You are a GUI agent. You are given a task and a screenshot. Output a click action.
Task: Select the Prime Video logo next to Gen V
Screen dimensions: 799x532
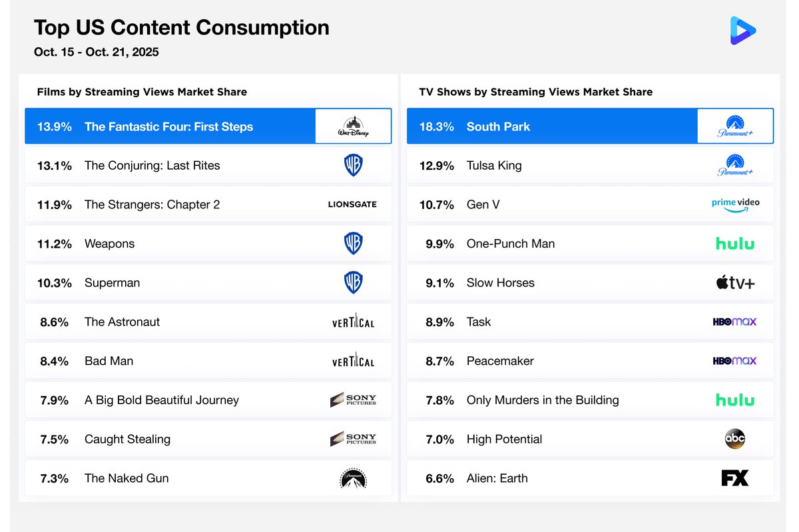[x=735, y=204]
